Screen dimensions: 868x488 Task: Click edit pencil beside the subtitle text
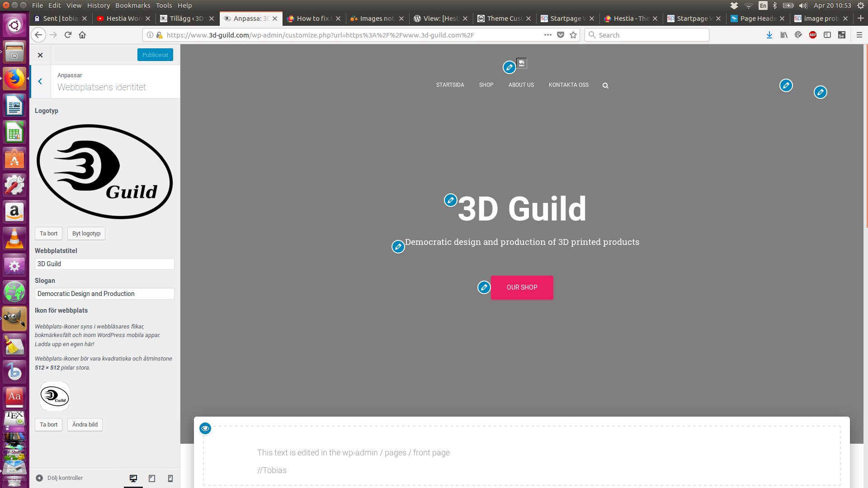click(x=398, y=247)
